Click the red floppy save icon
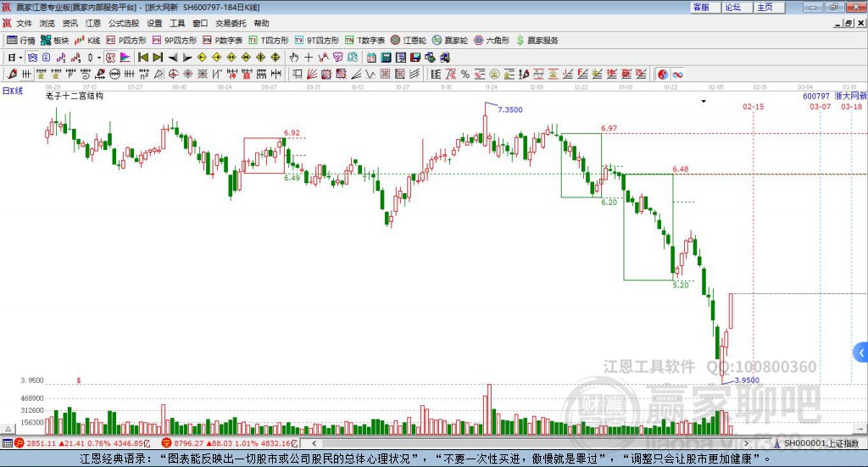The width and height of the screenshot is (868, 467). point(415,58)
